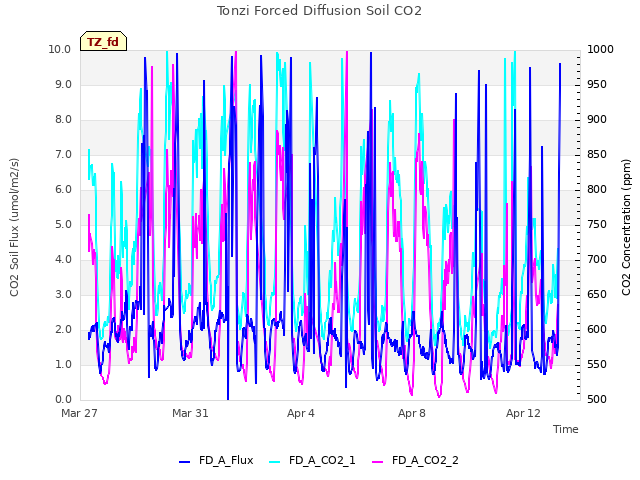Toggle the FD_A_CO2_2 legend entry
Image resolution: width=640 pixels, height=480 pixels.
(x=416, y=460)
